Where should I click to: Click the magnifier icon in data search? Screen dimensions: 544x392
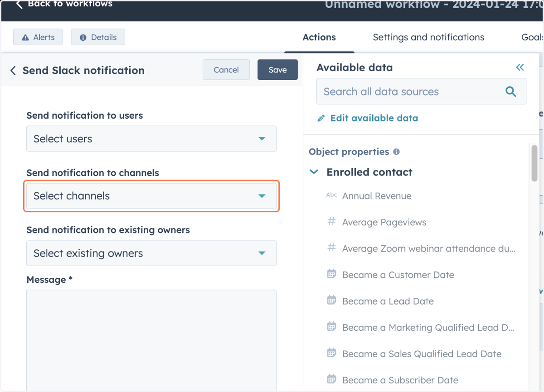tap(511, 92)
